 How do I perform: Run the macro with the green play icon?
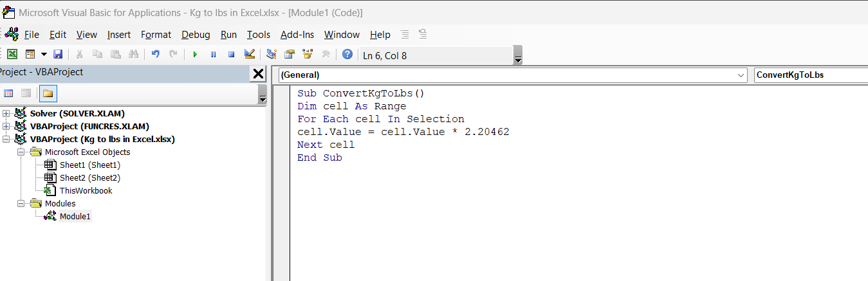click(195, 55)
